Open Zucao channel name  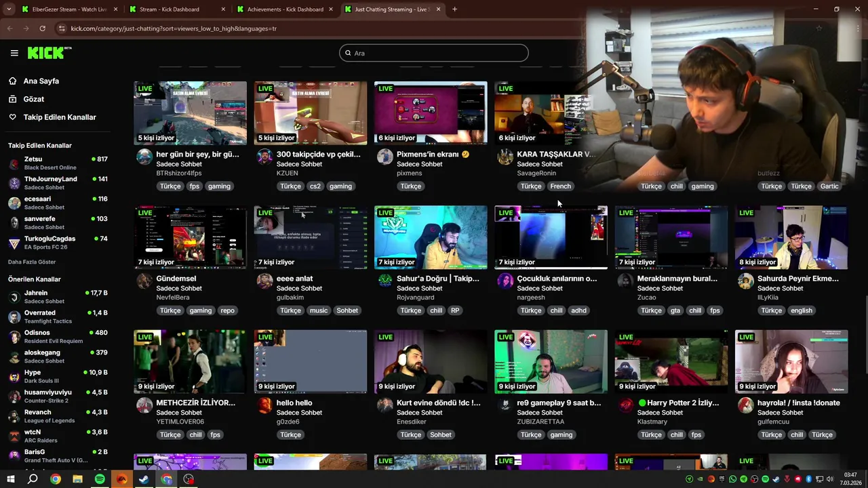coord(646,298)
